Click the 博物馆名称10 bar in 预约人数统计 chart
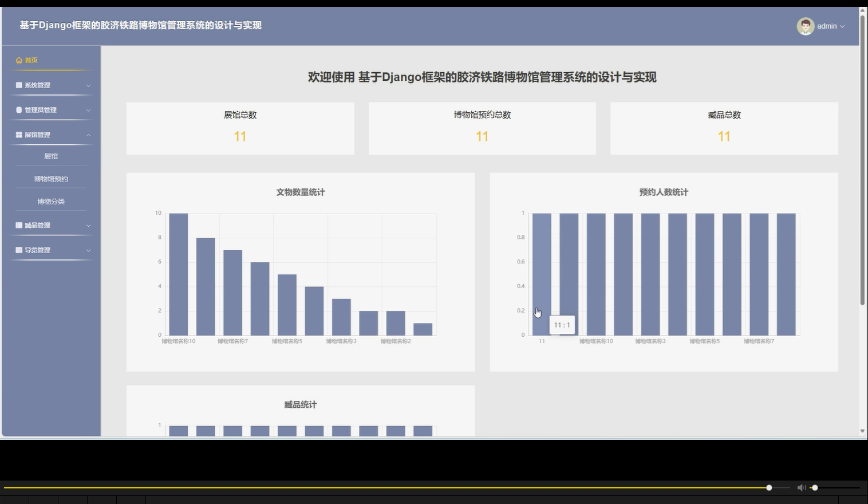 click(x=596, y=274)
